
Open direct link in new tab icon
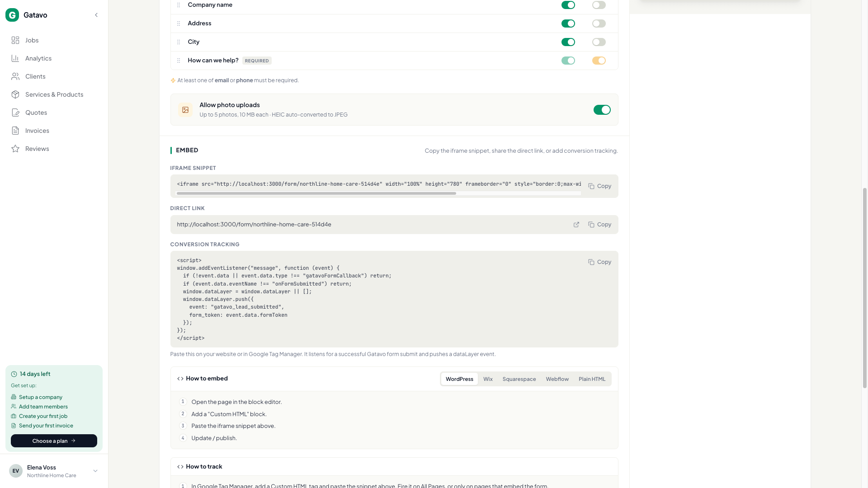[x=576, y=225]
